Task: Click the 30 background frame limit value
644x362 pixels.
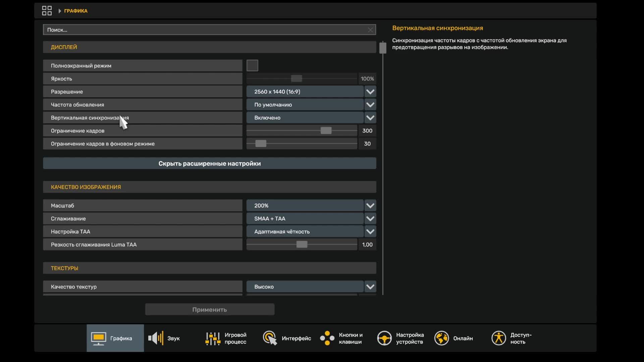Action: tap(367, 144)
